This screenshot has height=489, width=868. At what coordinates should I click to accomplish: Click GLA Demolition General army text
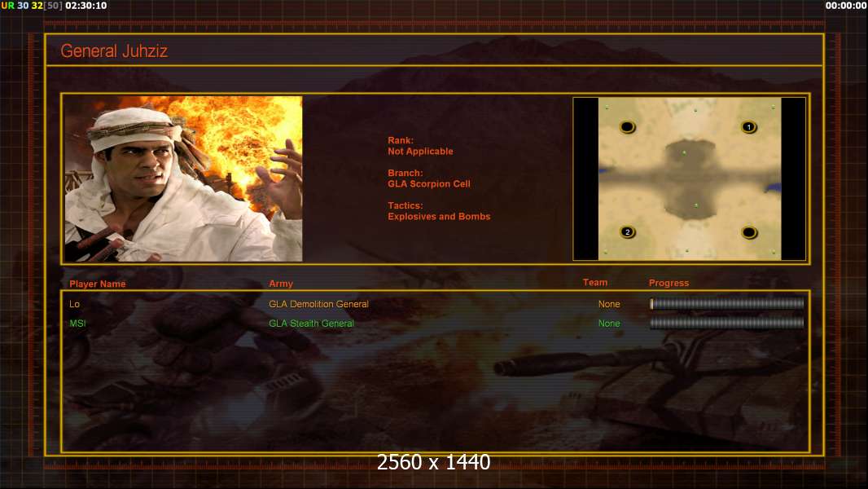click(319, 304)
